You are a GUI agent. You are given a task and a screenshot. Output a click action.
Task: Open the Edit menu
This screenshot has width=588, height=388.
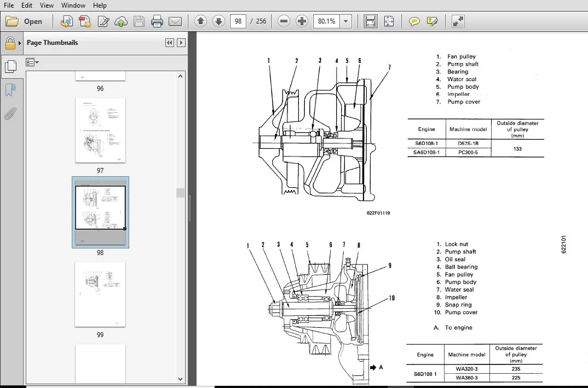click(x=27, y=5)
